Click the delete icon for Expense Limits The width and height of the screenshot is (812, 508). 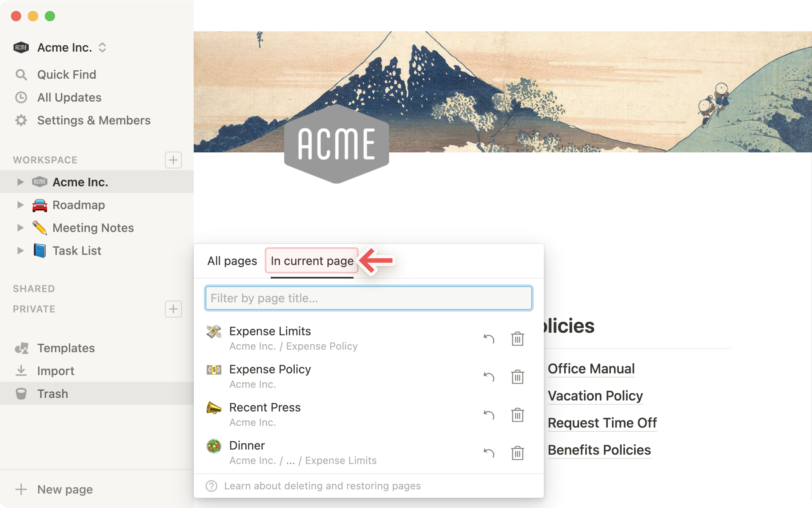[517, 338]
